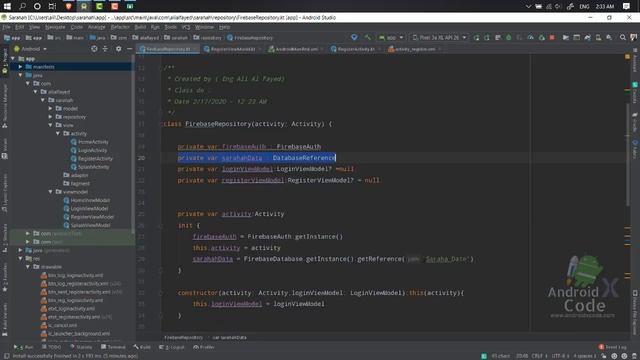The height and width of the screenshot is (360, 640).
Task: Open the app run configuration dropdown
Action: (391, 38)
